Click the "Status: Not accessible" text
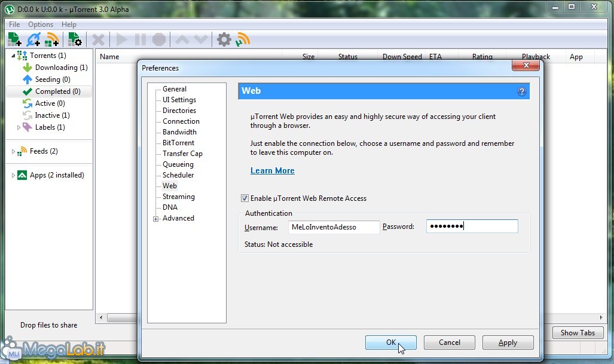 pyautogui.click(x=279, y=244)
